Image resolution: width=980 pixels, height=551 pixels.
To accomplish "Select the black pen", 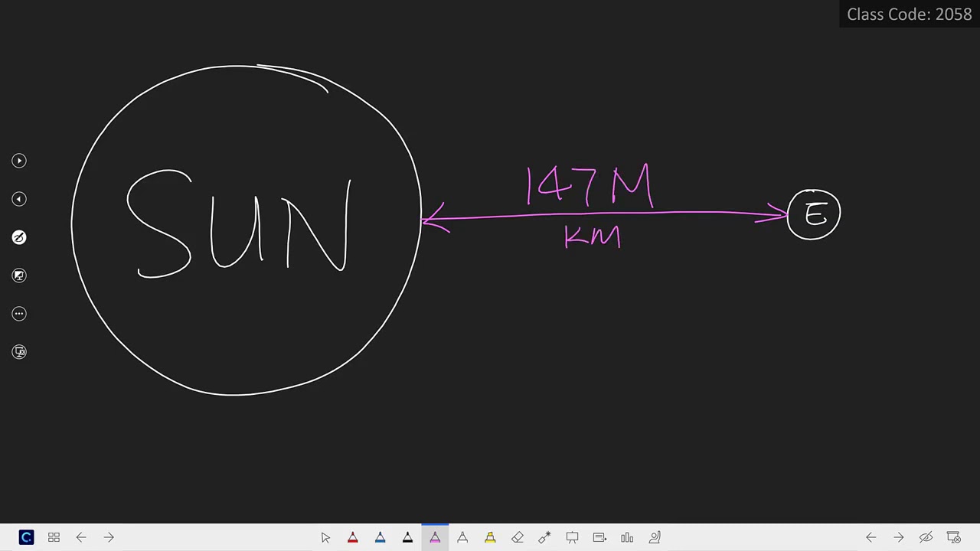I will 408,537.
